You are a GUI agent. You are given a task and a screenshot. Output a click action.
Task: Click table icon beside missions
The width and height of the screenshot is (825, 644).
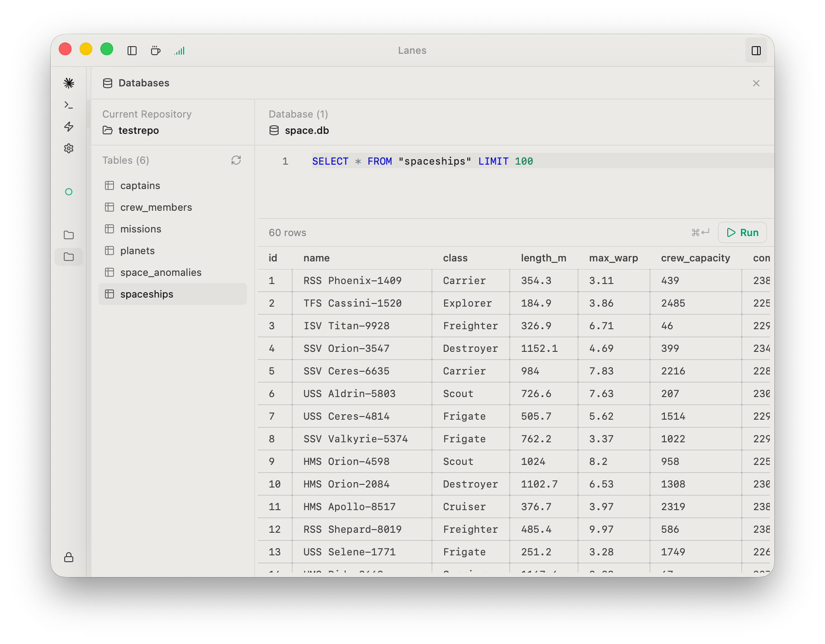coord(109,229)
